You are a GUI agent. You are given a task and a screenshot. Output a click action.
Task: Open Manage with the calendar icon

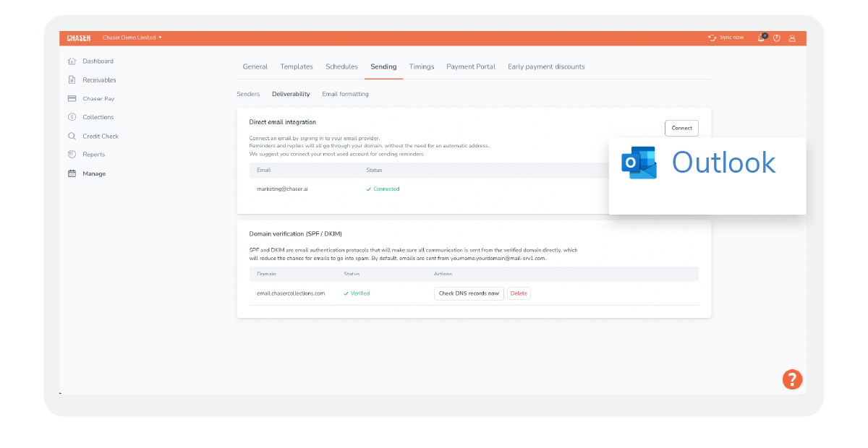[x=72, y=173]
